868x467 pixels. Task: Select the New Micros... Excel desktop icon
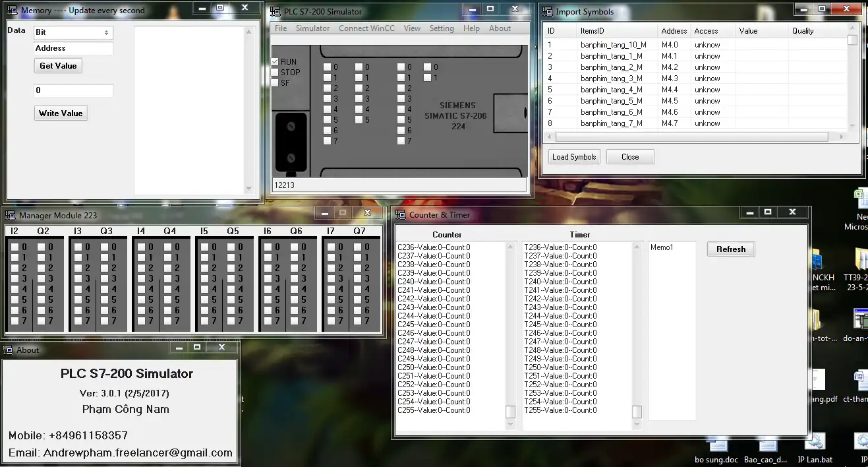click(858, 210)
